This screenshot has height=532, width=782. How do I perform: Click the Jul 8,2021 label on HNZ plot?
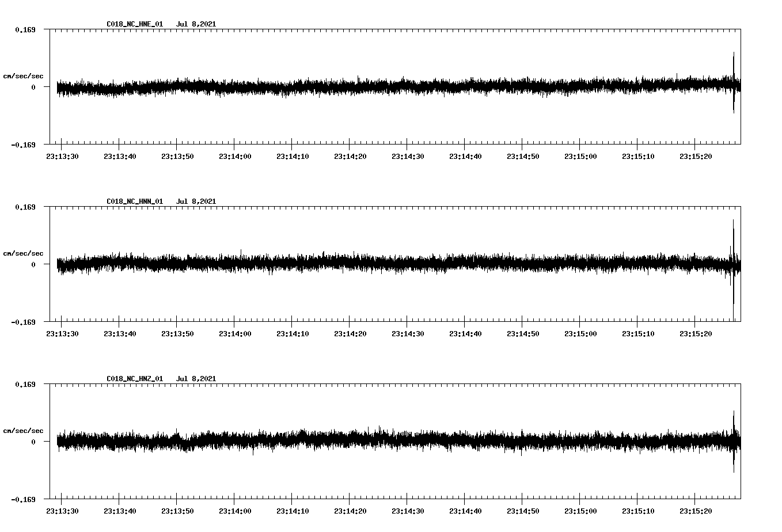197,378
